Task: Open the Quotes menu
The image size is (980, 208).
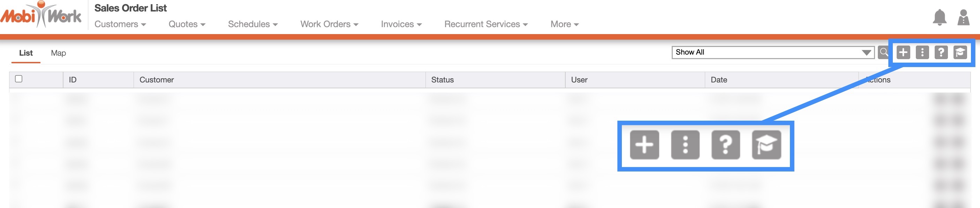Action: [x=187, y=24]
